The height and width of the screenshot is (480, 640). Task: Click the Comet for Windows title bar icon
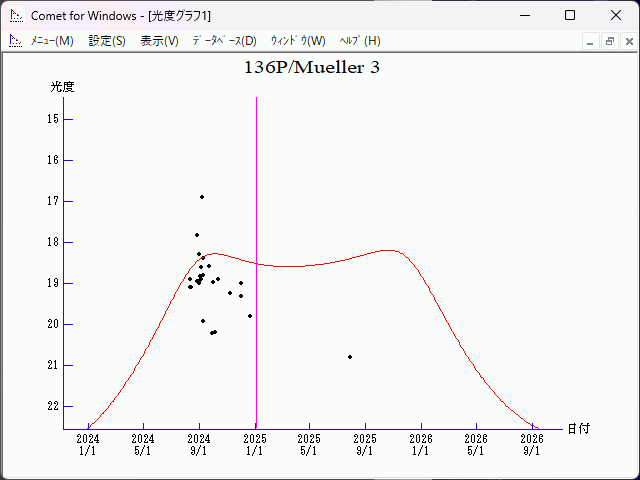[x=15, y=15]
